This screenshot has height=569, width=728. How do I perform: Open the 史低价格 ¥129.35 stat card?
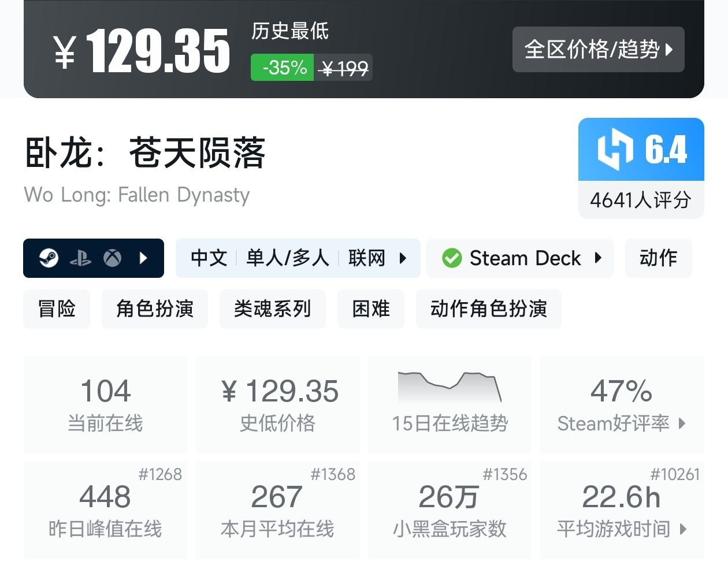[278, 404]
